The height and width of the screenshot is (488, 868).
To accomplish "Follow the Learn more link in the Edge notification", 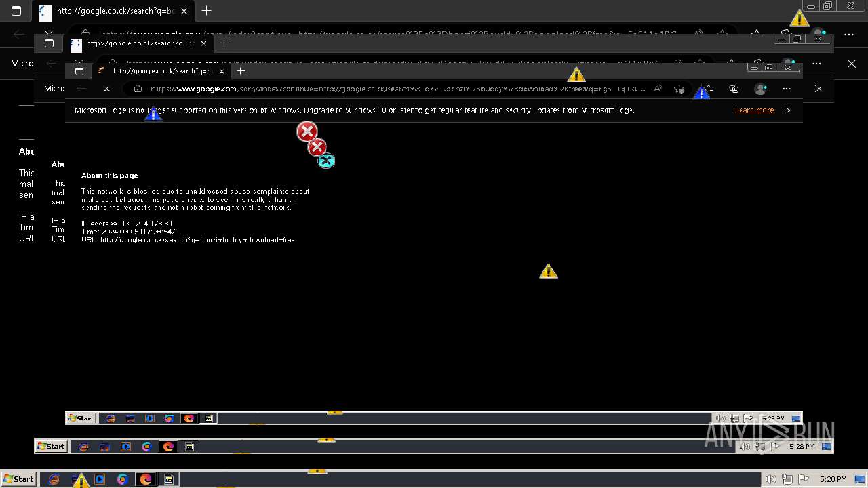I will coord(754,110).
